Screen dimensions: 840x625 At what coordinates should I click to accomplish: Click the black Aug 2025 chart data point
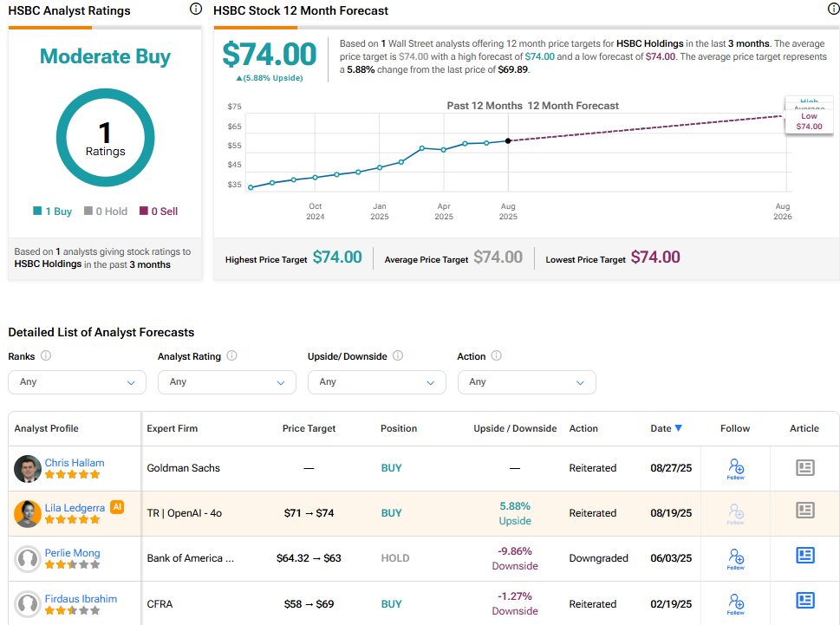508,140
